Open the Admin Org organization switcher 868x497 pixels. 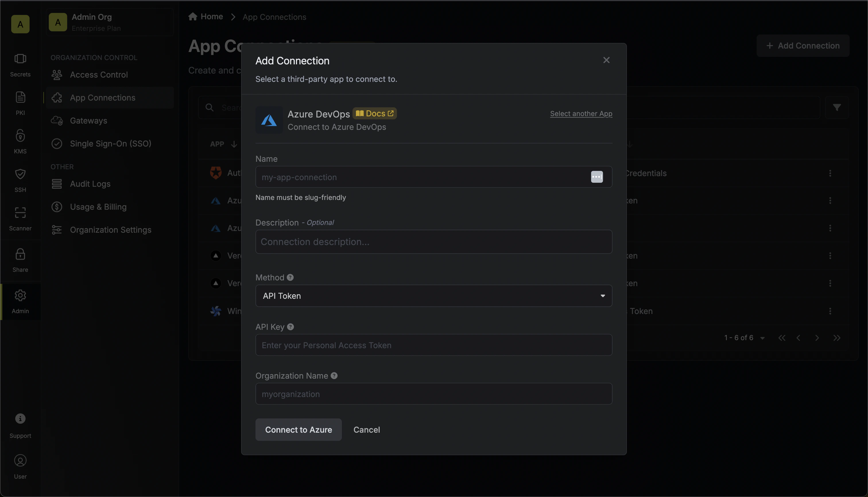(x=110, y=22)
